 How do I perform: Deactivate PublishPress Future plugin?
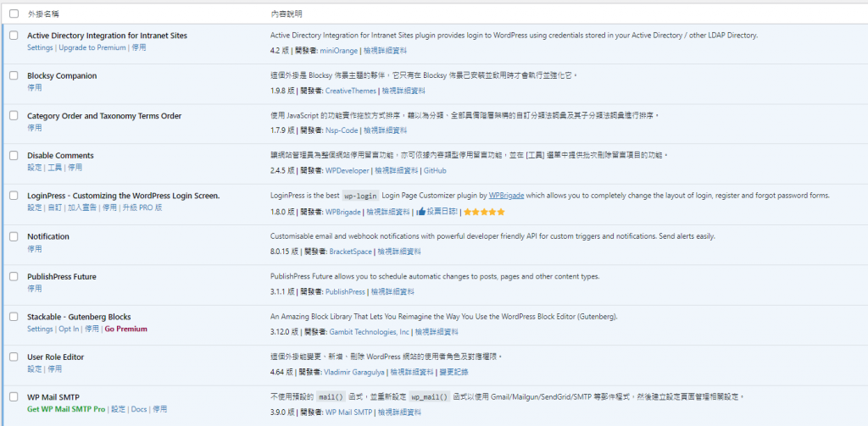[34, 288]
